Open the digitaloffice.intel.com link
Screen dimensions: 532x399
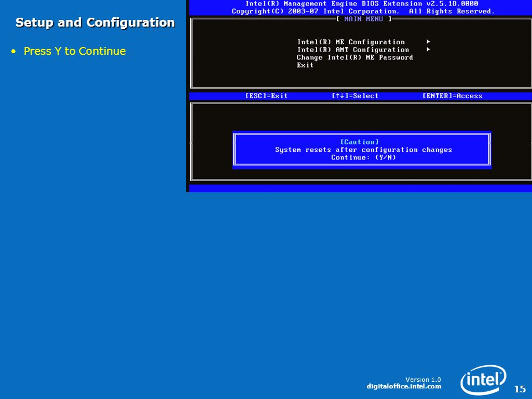point(404,386)
